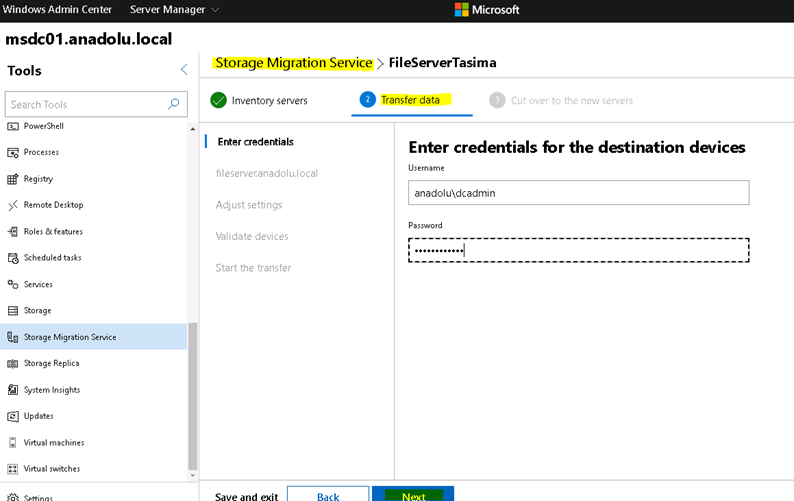Focus the Password input field
The width and height of the screenshot is (794, 501).
[x=579, y=250]
